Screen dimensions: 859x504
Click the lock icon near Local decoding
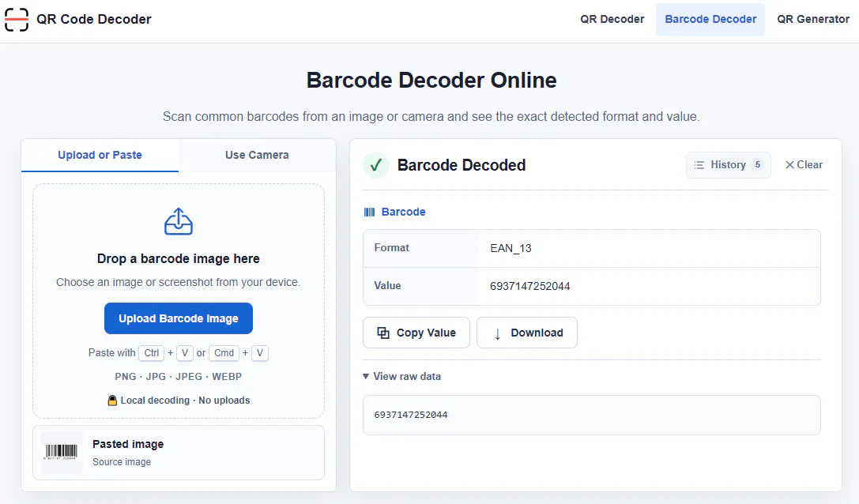(112, 401)
